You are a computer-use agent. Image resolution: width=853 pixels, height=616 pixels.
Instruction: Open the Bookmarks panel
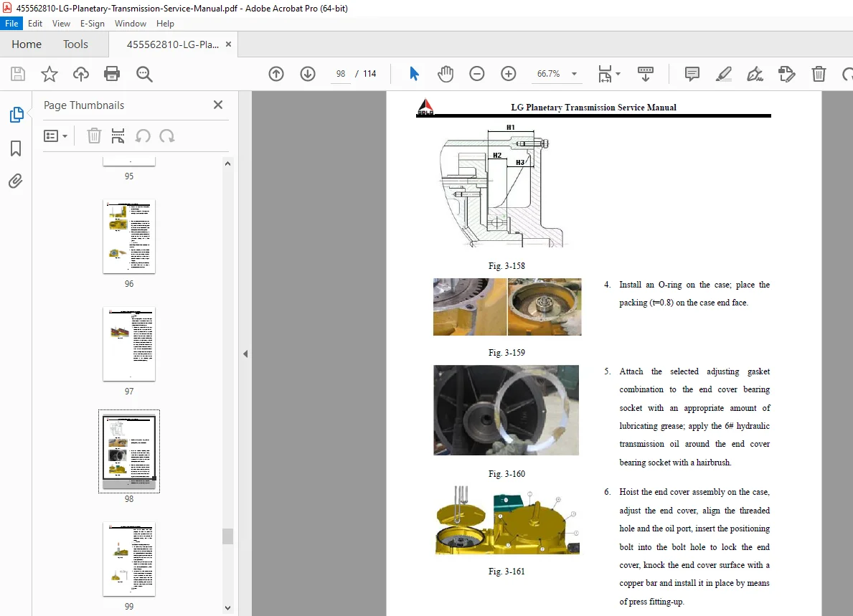coord(16,148)
